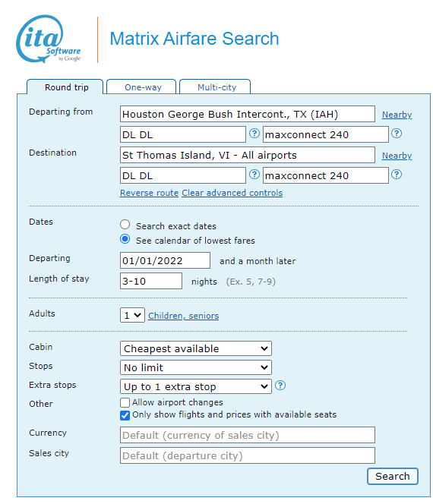The image size is (433, 504).
Task: Focus the Departing date field 01/01/2022
Action: click(165, 260)
